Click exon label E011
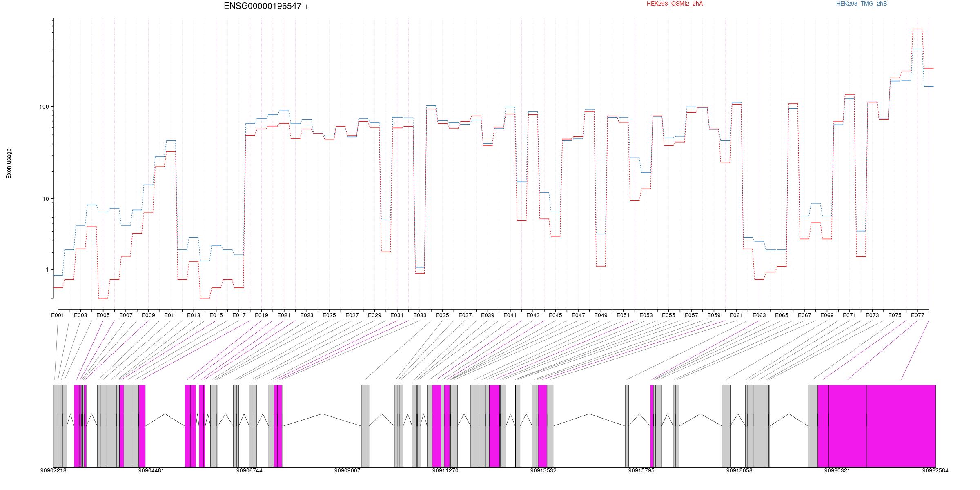Image resolution: width=980 pixels, height=490 pixels. pyautogui.click(x=171, y=315)
